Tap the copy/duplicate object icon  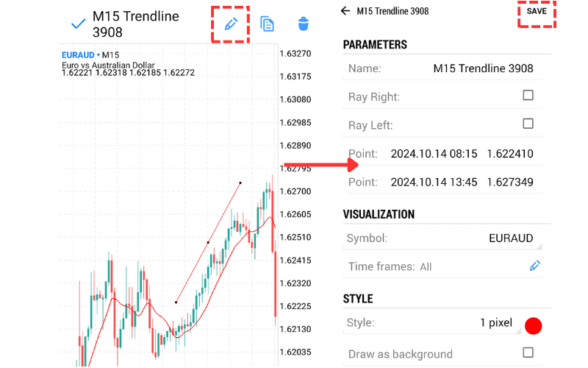coord(268,24)
